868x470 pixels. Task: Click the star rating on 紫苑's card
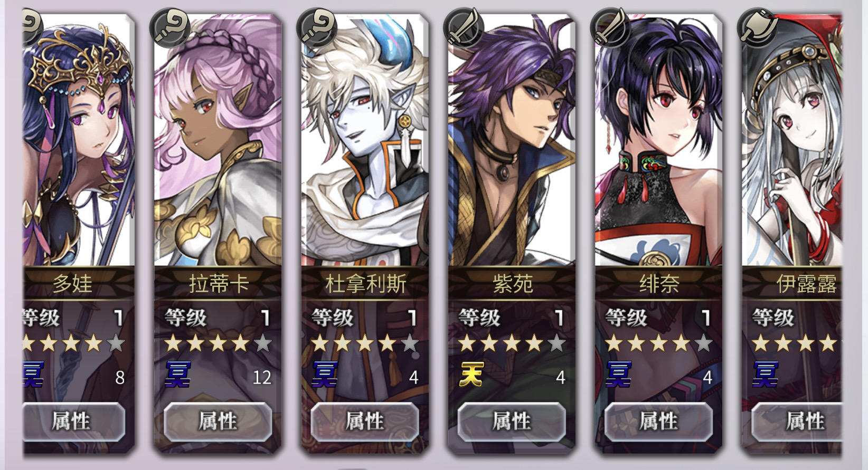[512, 344]
